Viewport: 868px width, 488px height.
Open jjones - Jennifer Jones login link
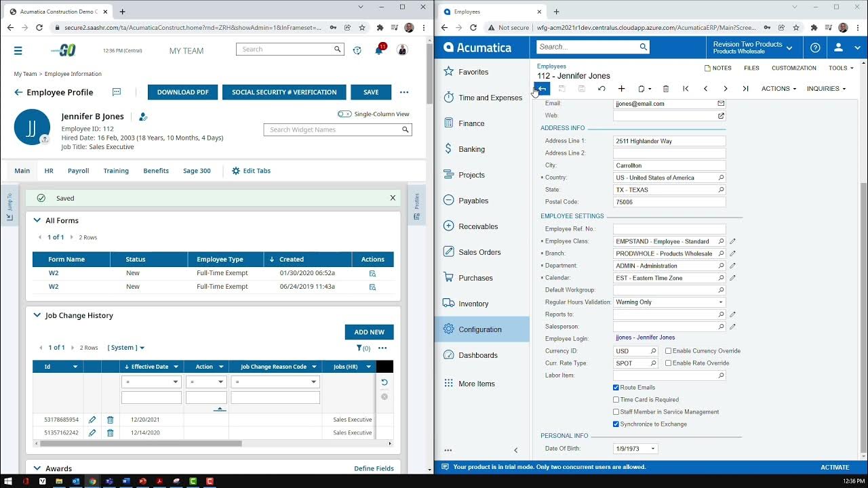coord(645,338)
